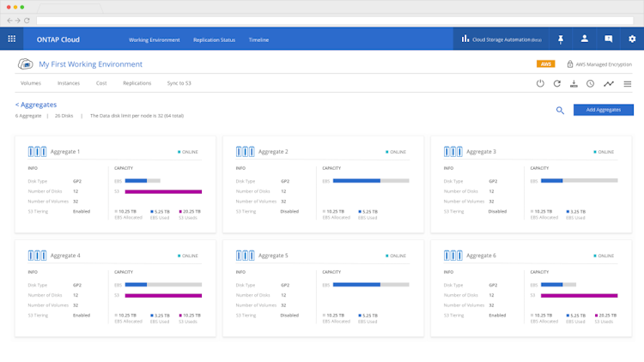Image resolution: width=644 pixels, height=362 pixels.
Task: Click the download icon in toolbar
Action: 574,84
